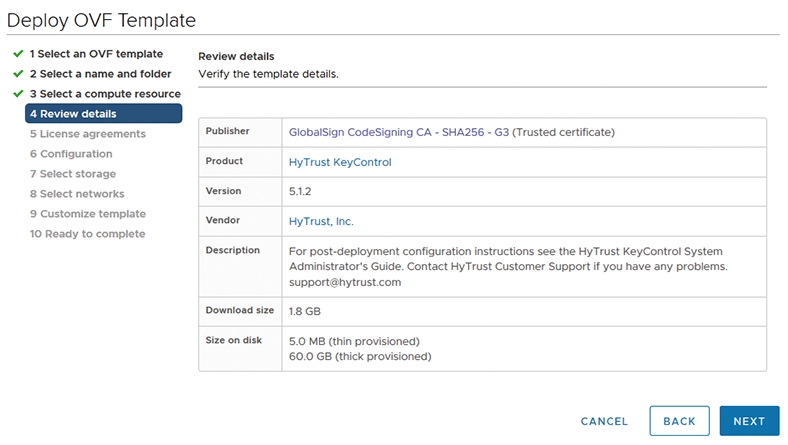Click the Size on disk row label
The image size is (788, 445).
pos(234,340)
